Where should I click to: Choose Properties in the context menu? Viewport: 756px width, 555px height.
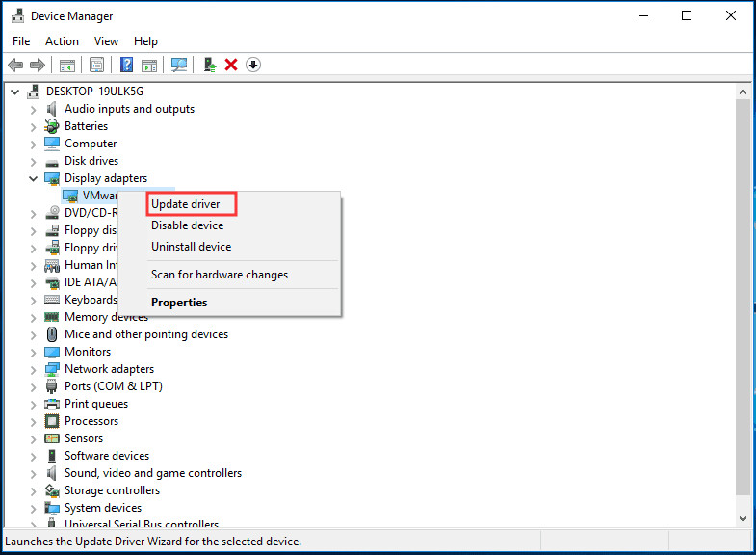pyautogui.click(x=179, y=303)
